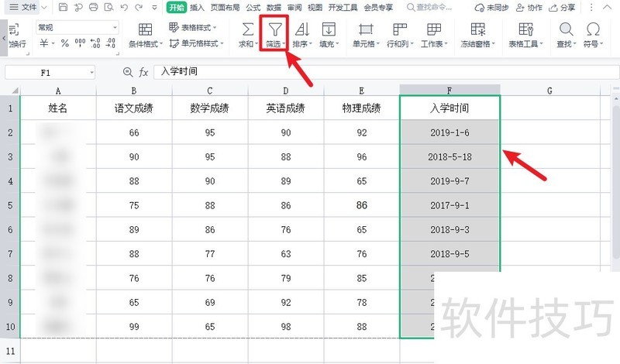Open the 公式 ribbon tab

point(253,7)
